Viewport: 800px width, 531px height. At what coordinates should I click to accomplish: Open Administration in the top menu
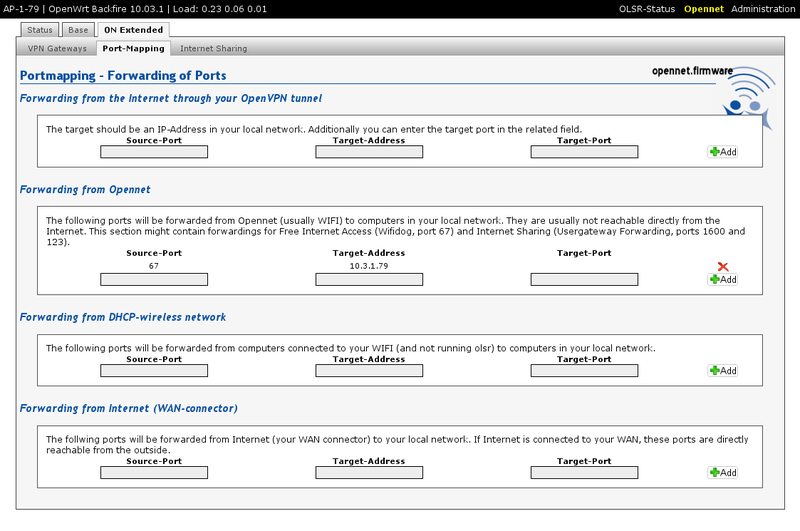(x=763, y=9)
